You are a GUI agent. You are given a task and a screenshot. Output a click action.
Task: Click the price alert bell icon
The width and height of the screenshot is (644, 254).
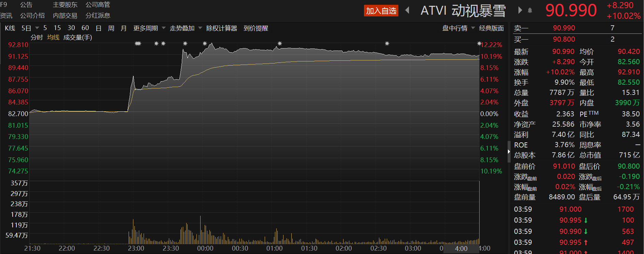click(x=530, y=11)
